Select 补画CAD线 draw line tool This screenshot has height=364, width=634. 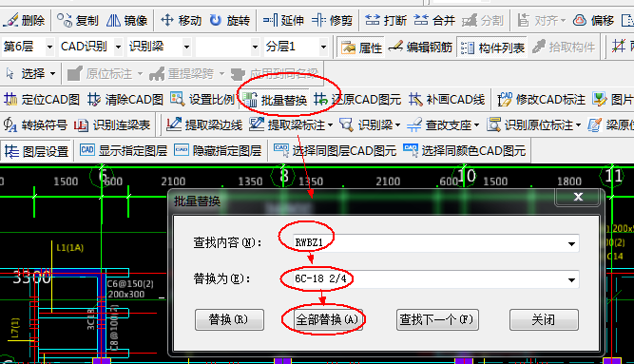(447, 99)
